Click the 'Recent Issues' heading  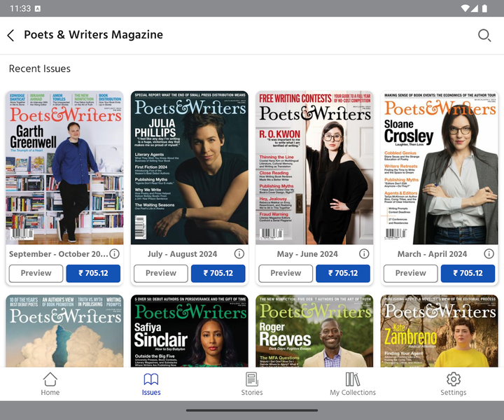39,69
